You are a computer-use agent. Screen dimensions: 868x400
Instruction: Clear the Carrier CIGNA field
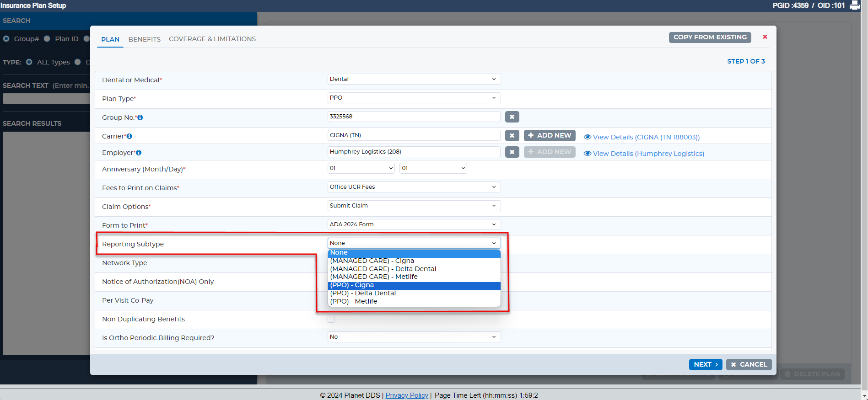click(512, 136)
